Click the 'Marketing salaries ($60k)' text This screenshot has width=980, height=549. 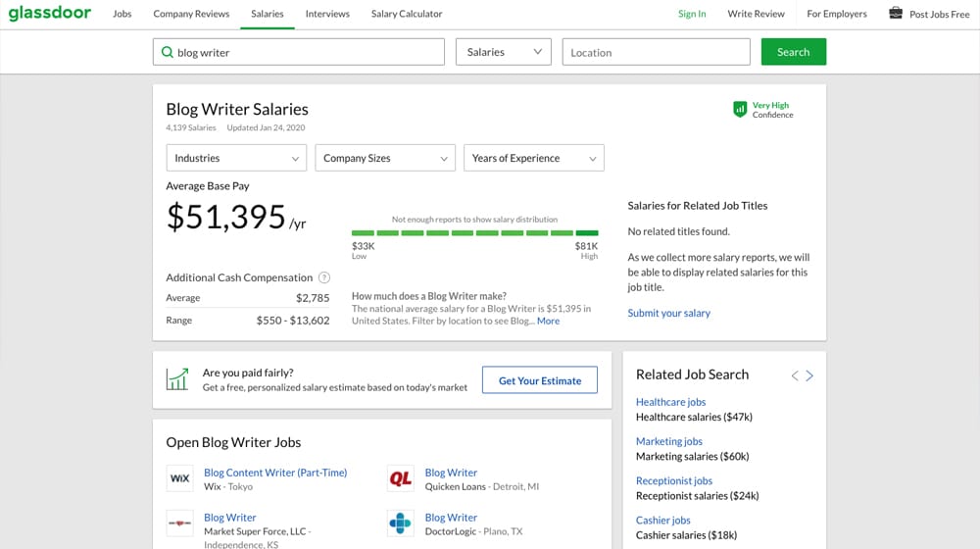click(692, 457)
